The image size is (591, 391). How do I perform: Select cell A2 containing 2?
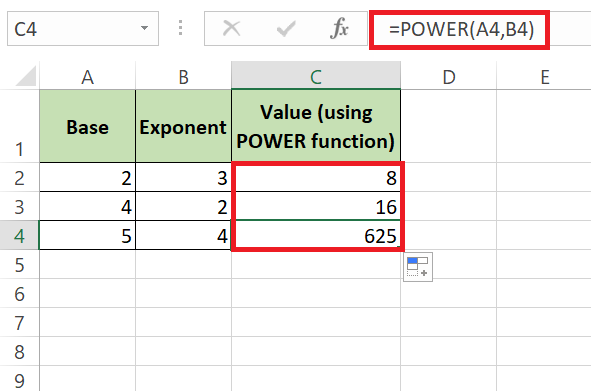point(87,178)
